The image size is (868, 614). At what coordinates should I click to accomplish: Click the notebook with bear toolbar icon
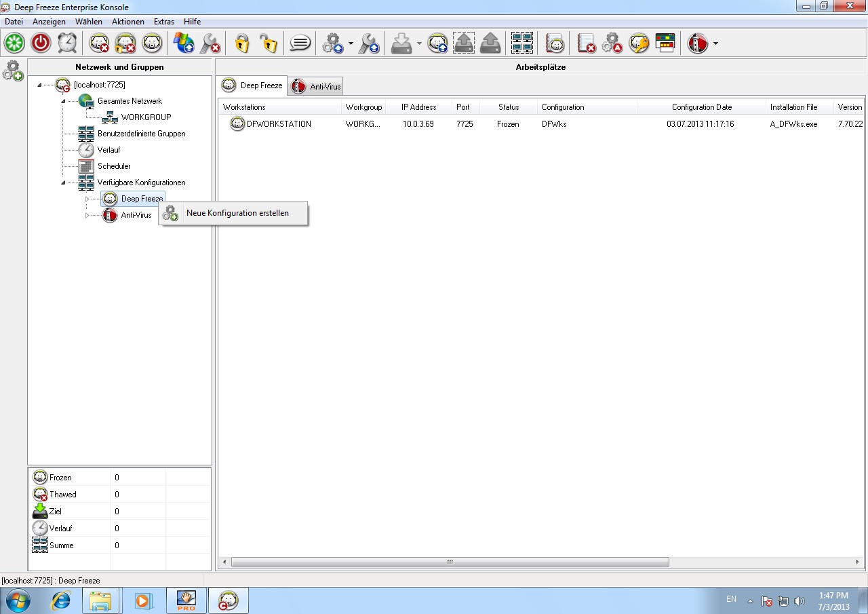coord(555,43)
